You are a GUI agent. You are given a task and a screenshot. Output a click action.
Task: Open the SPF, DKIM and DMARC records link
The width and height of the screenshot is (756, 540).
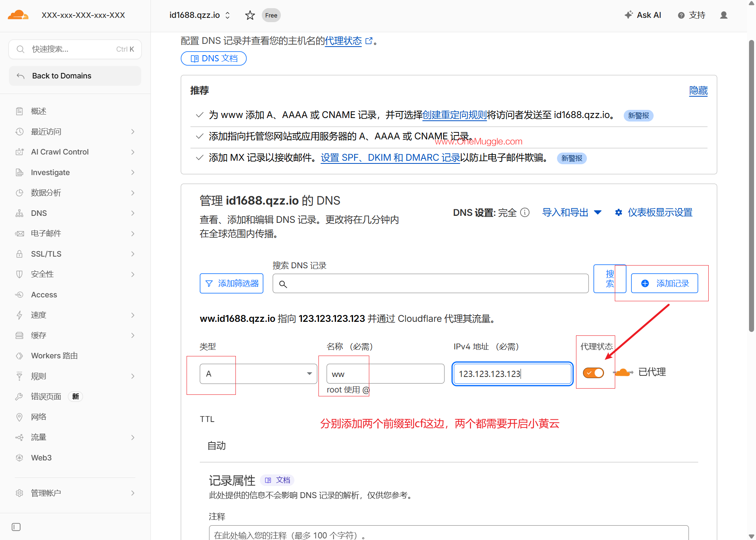tap(390, 158)
